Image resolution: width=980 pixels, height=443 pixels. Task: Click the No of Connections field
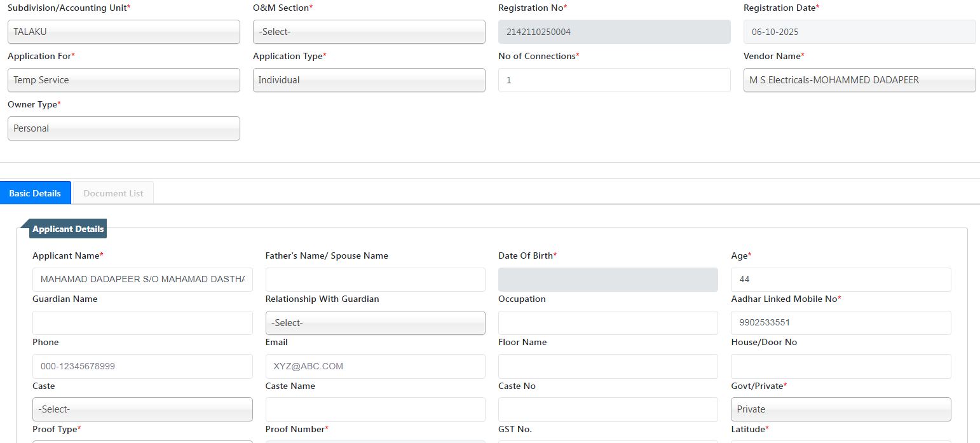(614, 80)
